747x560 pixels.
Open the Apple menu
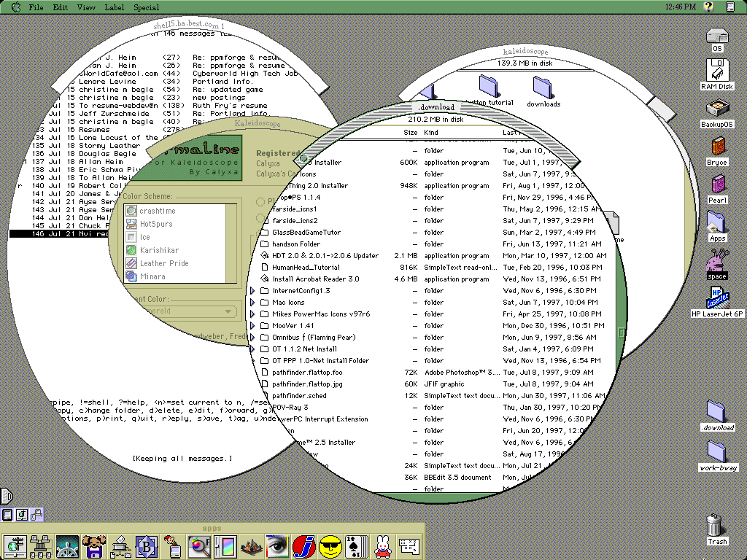pos(16,7)
